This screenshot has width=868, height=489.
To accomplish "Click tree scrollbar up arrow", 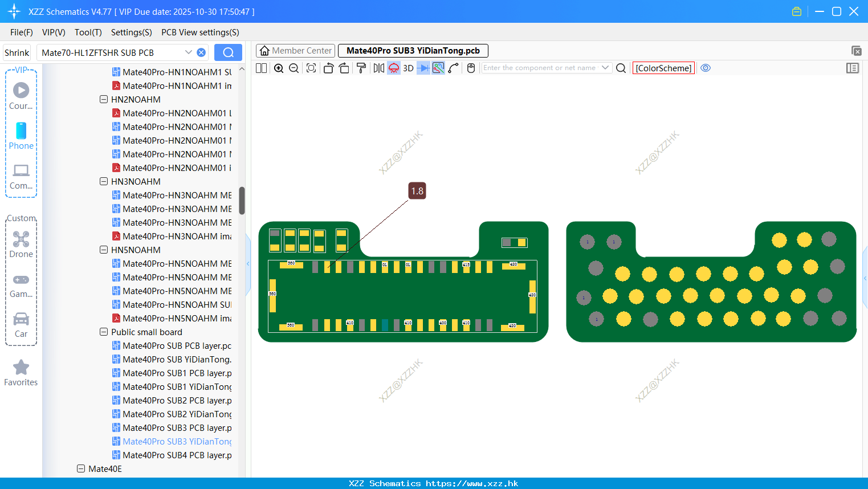I will pyautogui.click(x=242, y=69).
